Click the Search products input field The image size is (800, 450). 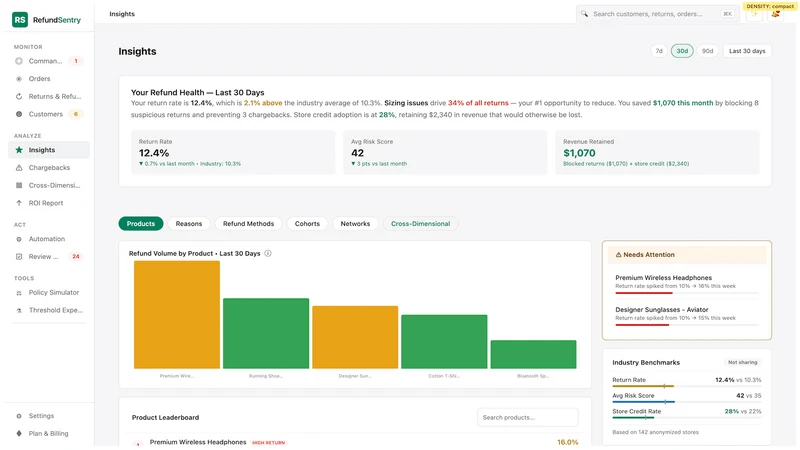coord(528,417)
